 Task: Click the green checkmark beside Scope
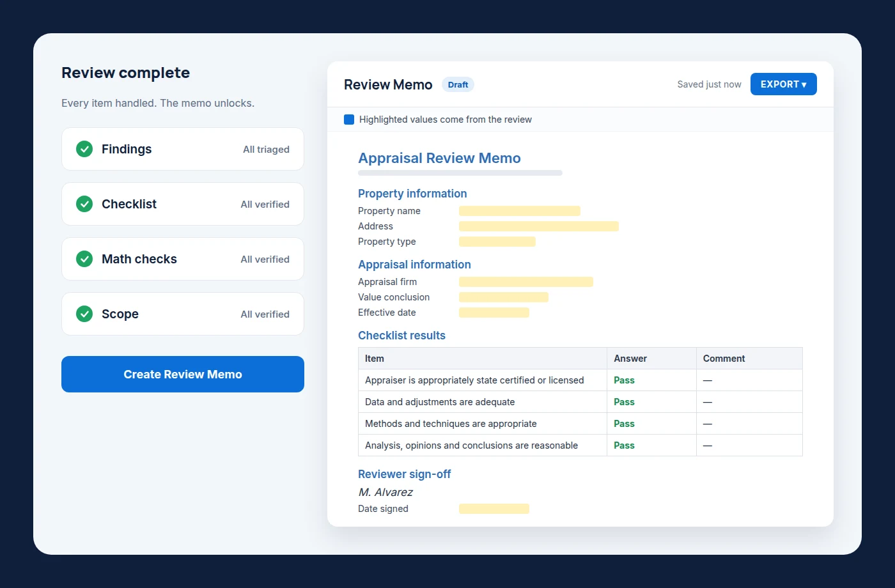(x=84, y=314)
